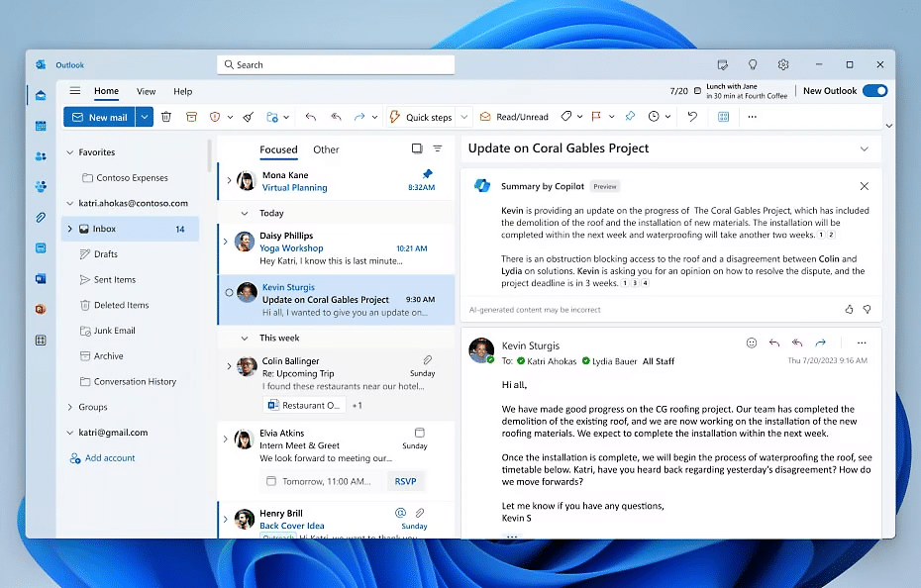
Task: Open the Settings gear icon
Action: [x=783, y=64]
